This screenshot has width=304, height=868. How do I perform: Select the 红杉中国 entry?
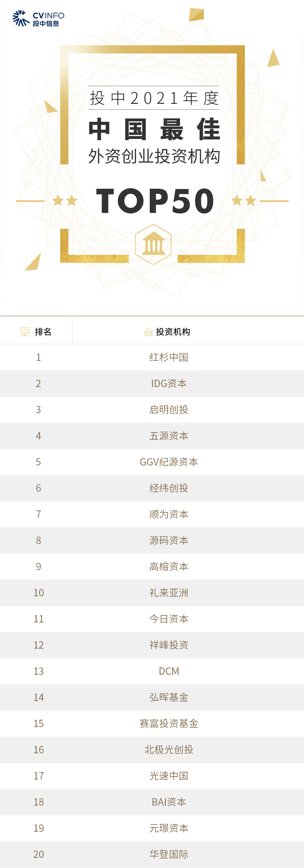point(169,357)
